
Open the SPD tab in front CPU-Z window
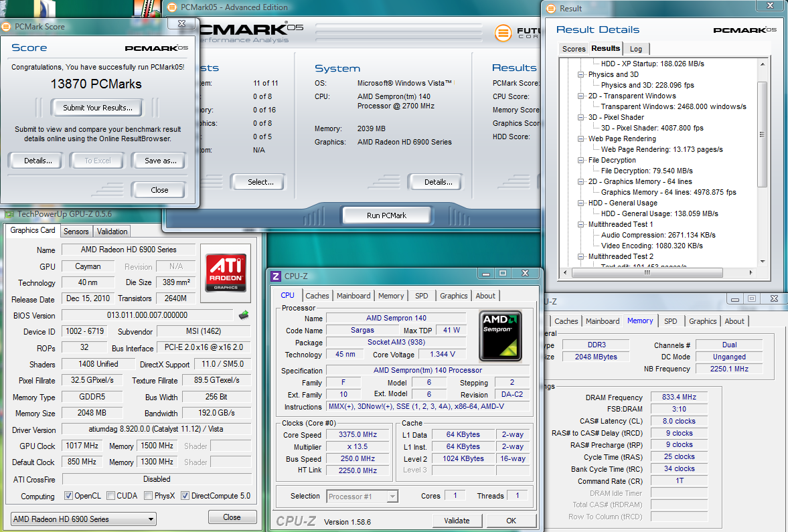tap(422, 296)
